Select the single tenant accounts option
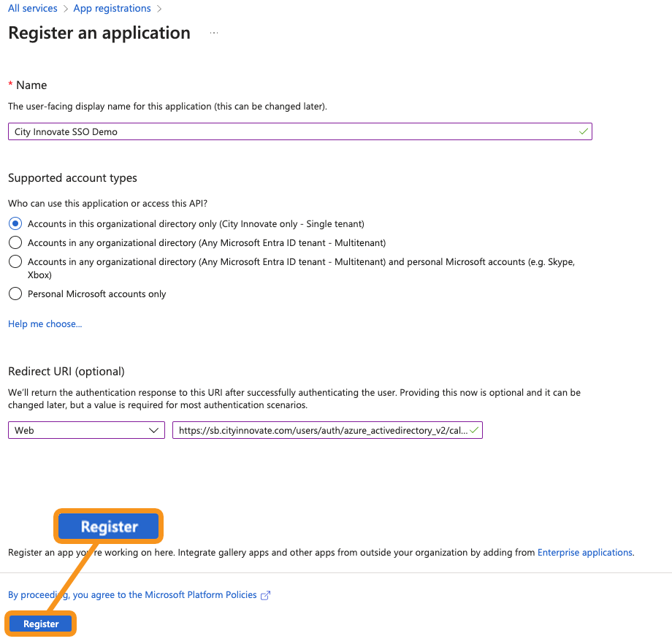This screenshot has height=644, width=672. point(15,223)
